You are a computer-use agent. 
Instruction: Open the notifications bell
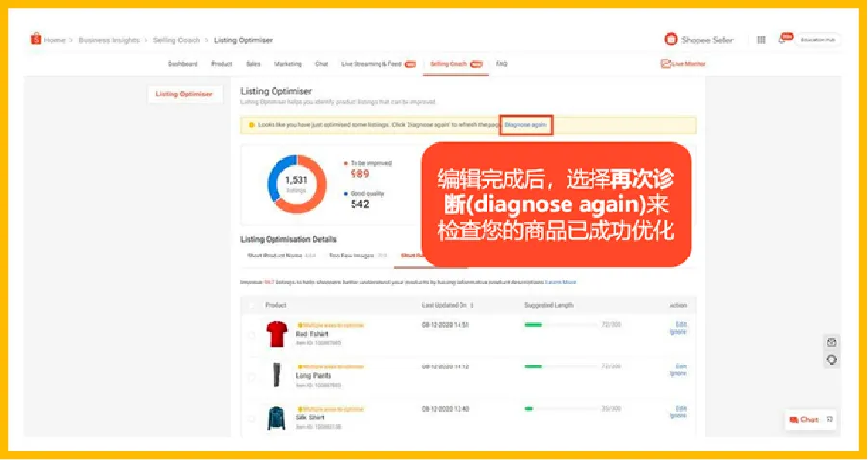[x=782, y=40]
